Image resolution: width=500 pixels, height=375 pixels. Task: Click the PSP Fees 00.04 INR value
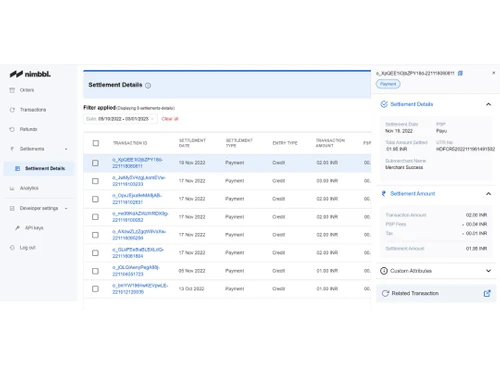point(475,224)
